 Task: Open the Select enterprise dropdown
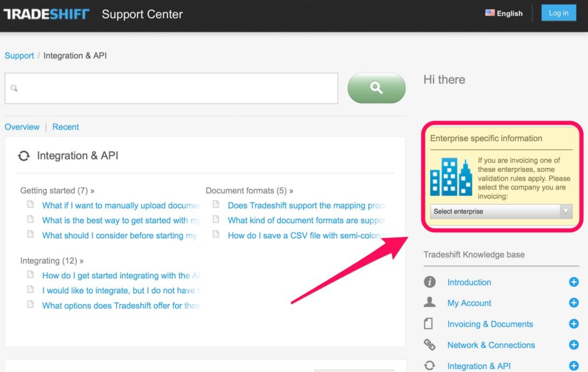tap(501, 212)
